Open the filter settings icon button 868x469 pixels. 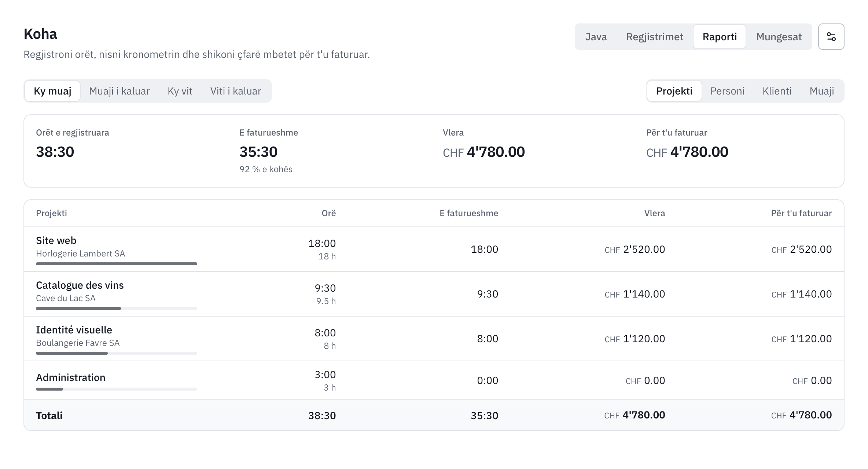pyautogui.click(x=831, y=37)
